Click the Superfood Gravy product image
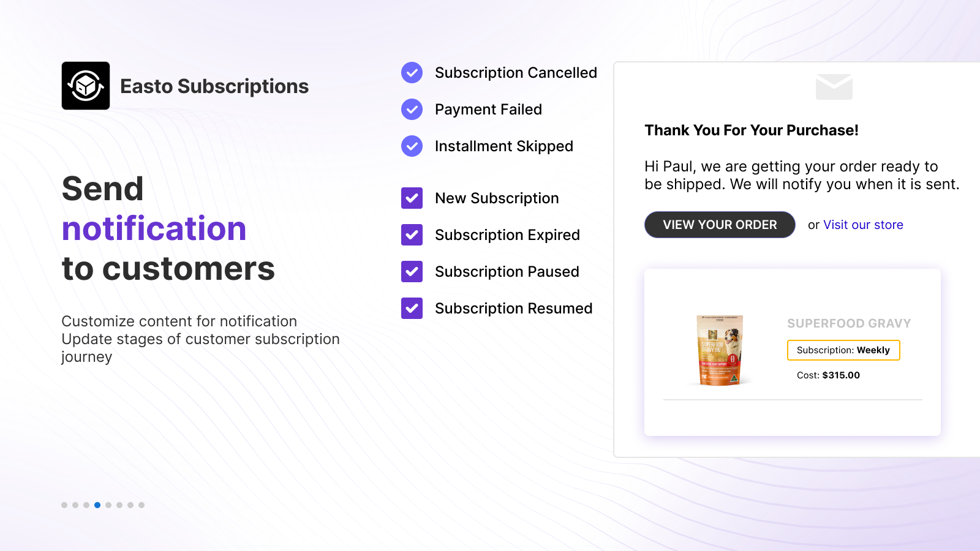980x551 pixels. pyautogui.click(x=720, y=350)
